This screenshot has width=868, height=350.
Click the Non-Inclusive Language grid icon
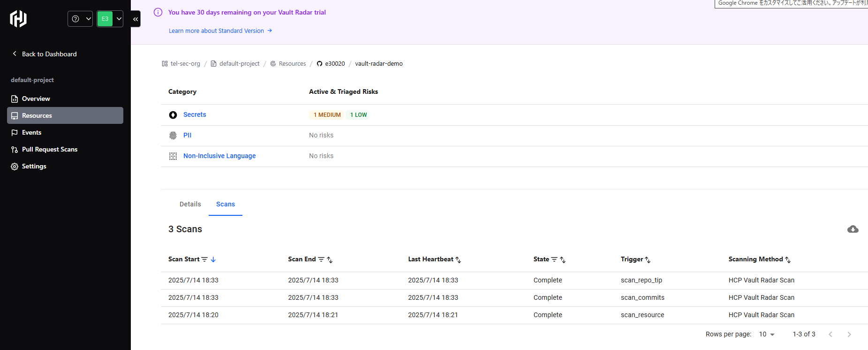pos(173,156)
